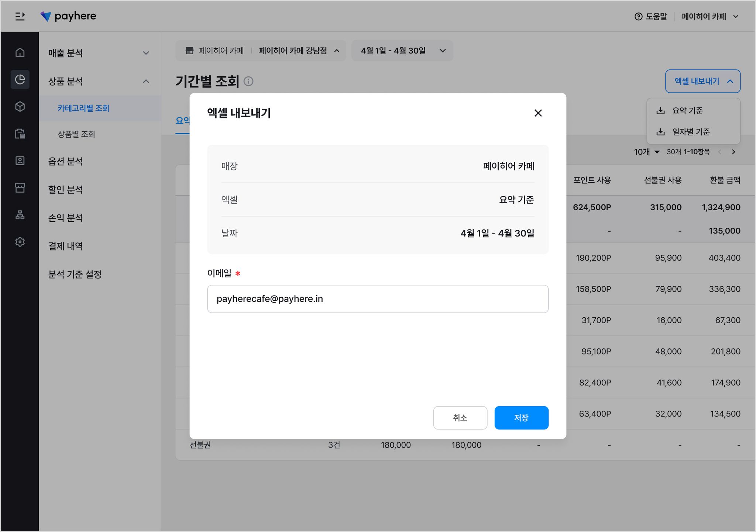The image size is (756, 532).
Task: Click the 1,324,900 refund total cell
Action: click(721, 207)
